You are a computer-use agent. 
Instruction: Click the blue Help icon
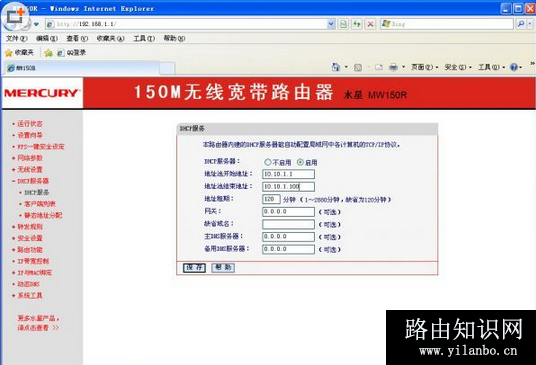[514, 67]
